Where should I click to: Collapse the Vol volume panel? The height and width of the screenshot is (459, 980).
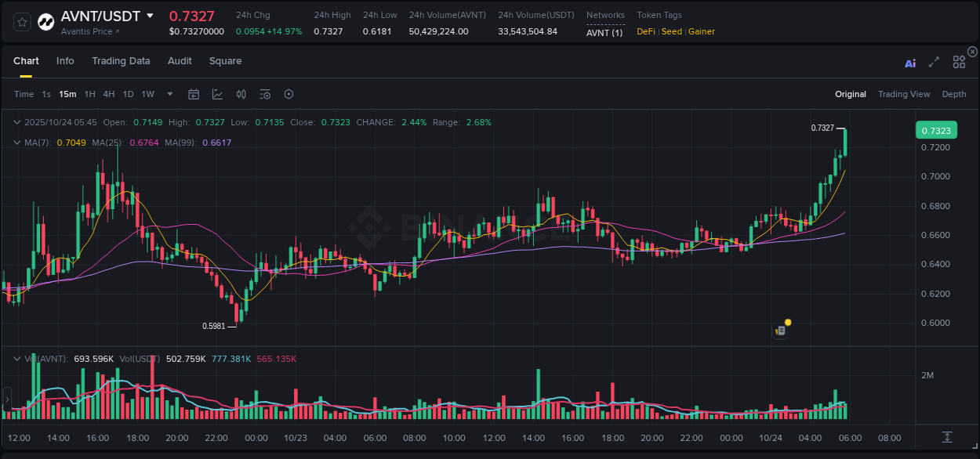16,359
